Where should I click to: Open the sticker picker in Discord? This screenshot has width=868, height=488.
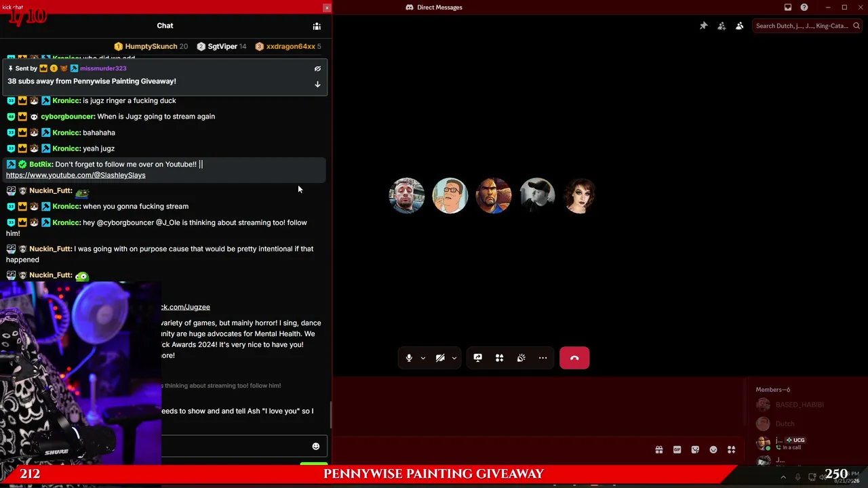(695, 449)
